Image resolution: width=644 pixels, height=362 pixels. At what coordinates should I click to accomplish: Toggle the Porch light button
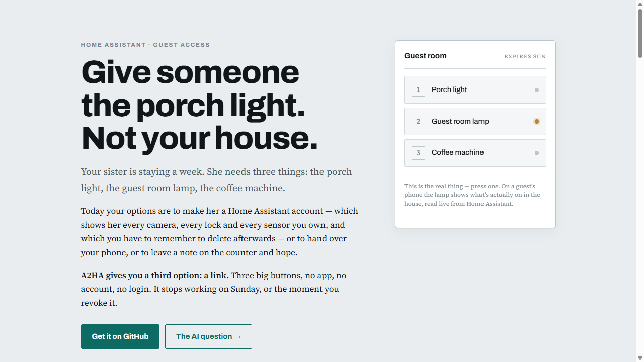(x=475, y=89)
